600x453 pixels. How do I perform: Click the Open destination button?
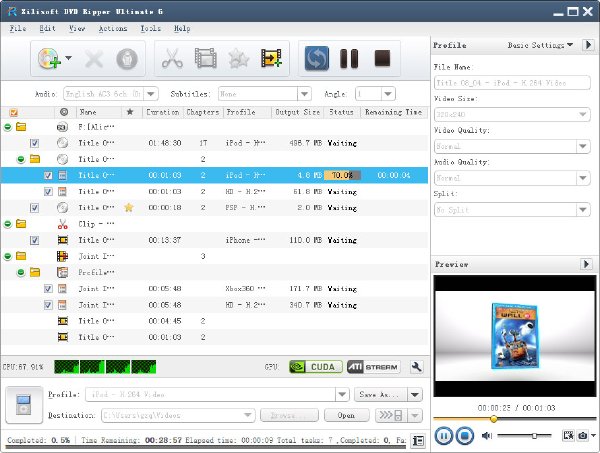pos(346,415)
